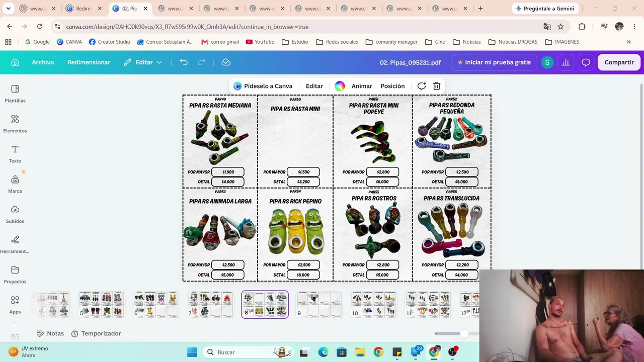
Task: Delete the selection with the trash icon
Action: pyautogui.click(x=437, y=86)
